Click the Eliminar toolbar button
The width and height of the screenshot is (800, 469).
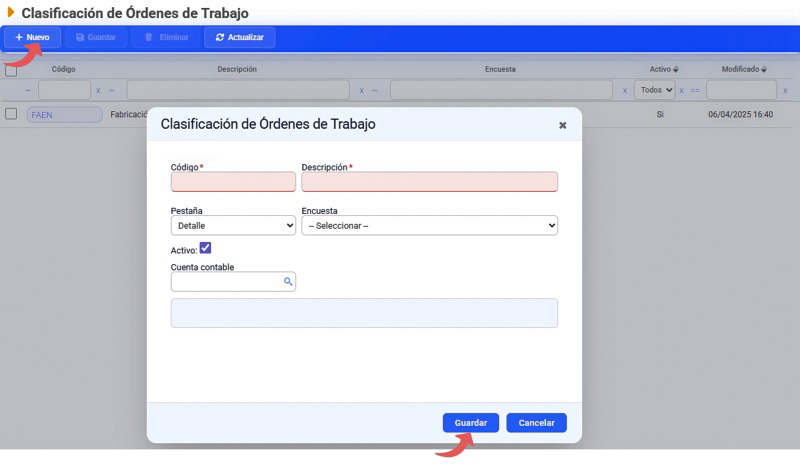166,37
